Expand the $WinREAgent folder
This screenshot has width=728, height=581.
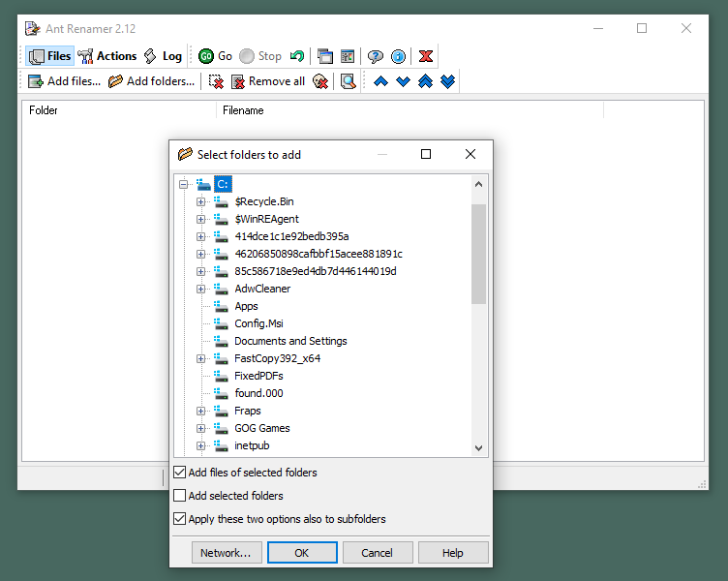tap(200, 219)
